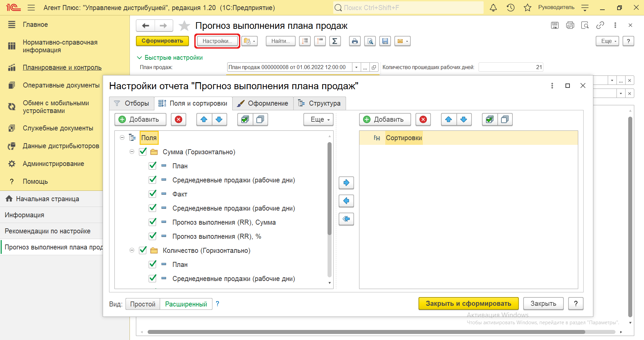
Task: Uncheck План under Сумма group
Action: (x=152, y=166)
